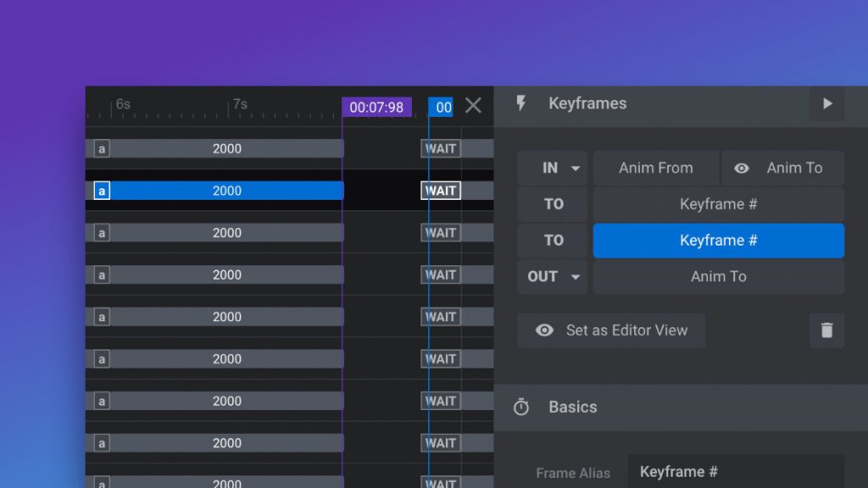The width and height of the screenshot is (868, 488).
Task: Toggle the WAIT marker on the selected layer
Action: pos(440,191)
